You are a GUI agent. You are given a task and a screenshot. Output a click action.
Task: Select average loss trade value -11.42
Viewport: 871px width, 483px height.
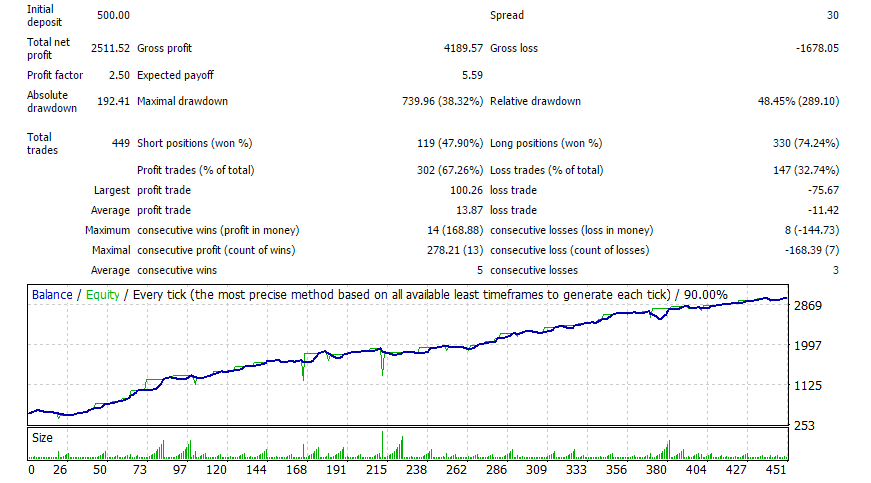[823, 210]
